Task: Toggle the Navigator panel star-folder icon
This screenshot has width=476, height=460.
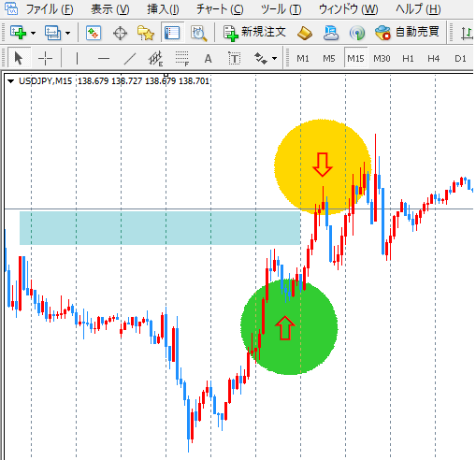Action: [146, 33]
